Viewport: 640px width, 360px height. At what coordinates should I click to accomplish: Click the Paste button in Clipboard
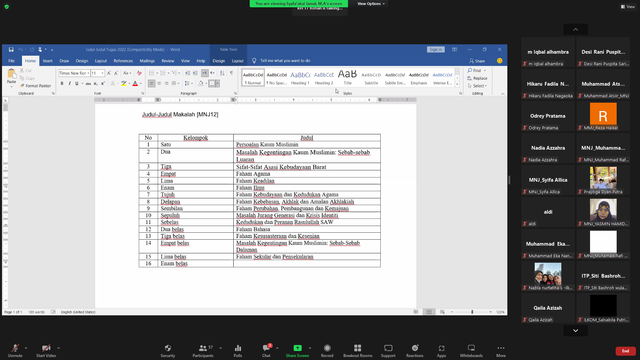[11, 77]
